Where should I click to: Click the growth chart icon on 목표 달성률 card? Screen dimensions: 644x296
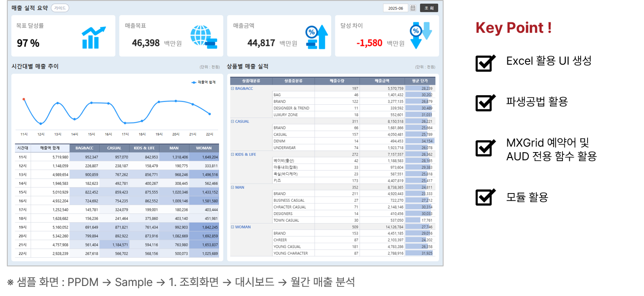[93, 37]
